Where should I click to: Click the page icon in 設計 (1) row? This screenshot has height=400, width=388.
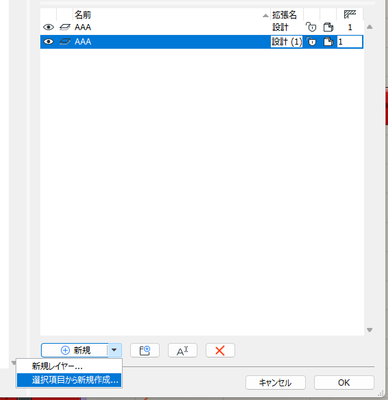tap(328, 42)
